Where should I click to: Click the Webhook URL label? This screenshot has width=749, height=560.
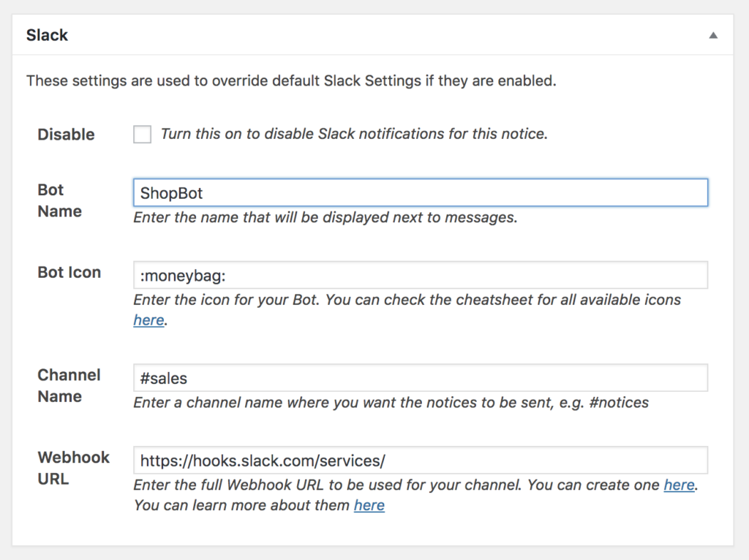tap(73, 468)
